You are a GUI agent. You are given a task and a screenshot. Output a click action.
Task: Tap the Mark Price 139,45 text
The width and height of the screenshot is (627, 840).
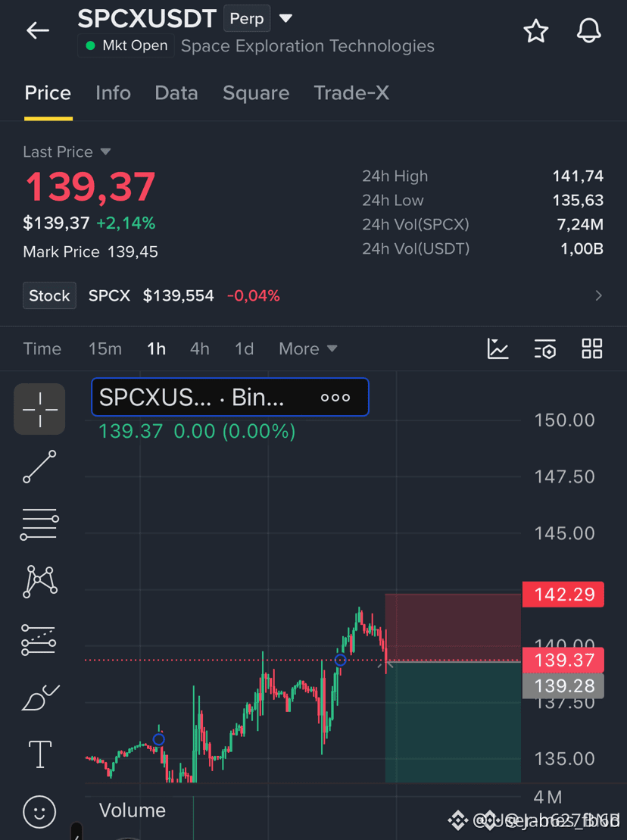click(90, 251)
